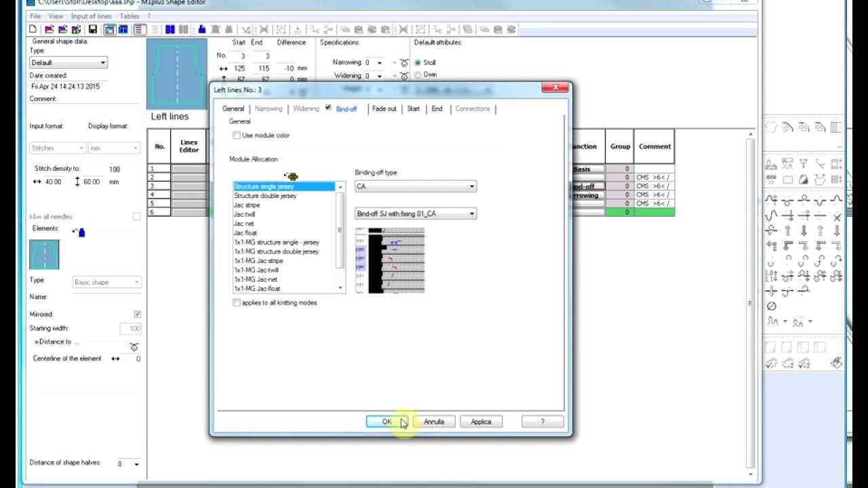The image size is (868, 488).
Task: Open the mm display format dropdown
Action: point(113,148)
